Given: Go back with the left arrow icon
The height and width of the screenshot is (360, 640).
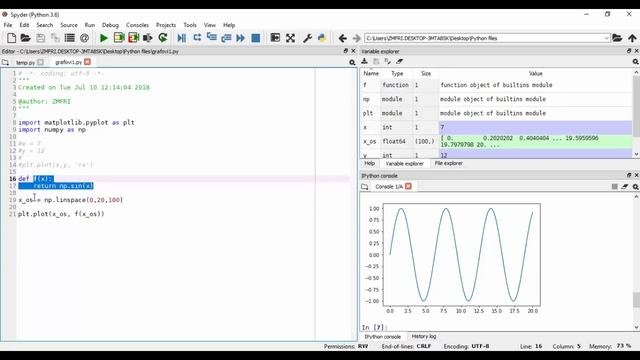Looking at the screenshot, I should (x=342, y=38).
